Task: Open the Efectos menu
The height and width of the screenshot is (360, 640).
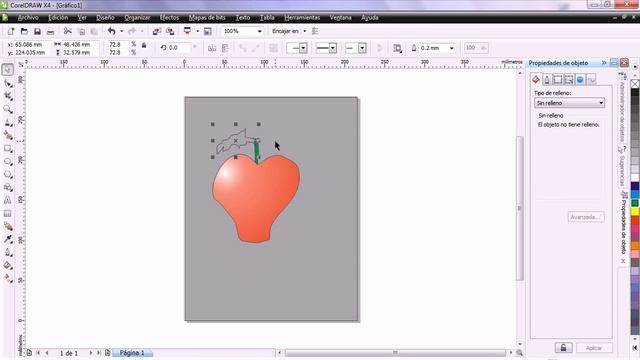Action: tap(169, 18)
